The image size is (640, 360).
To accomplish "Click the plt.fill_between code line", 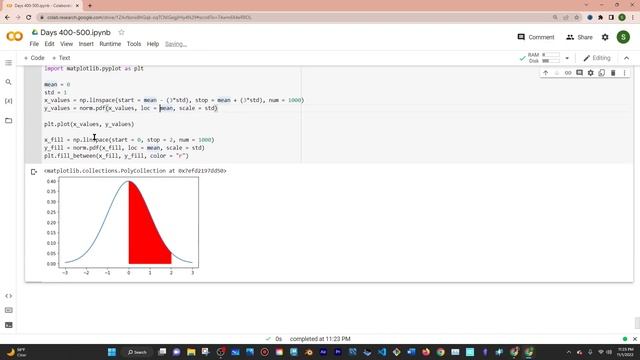I will (116, 156).
